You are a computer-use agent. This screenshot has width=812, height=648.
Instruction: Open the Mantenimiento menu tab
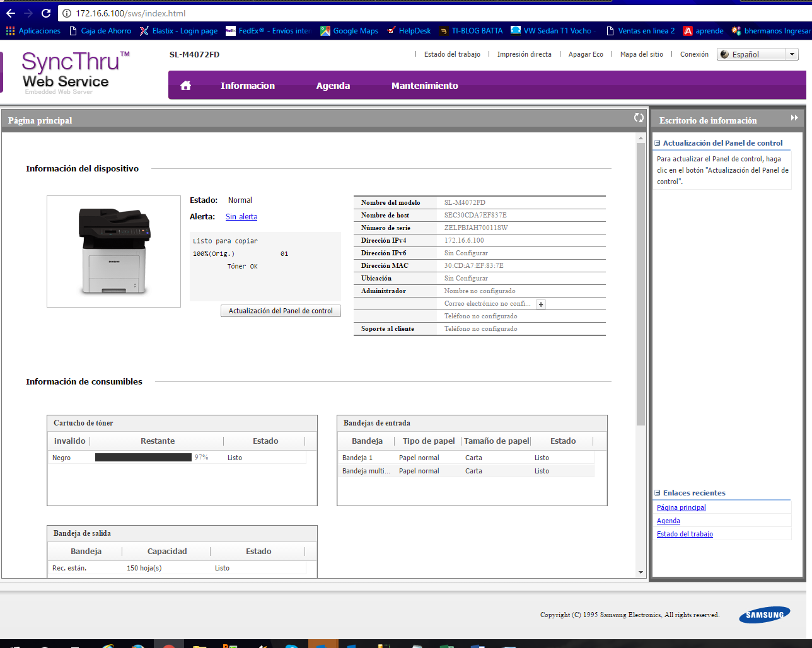[x=425, y=86]
